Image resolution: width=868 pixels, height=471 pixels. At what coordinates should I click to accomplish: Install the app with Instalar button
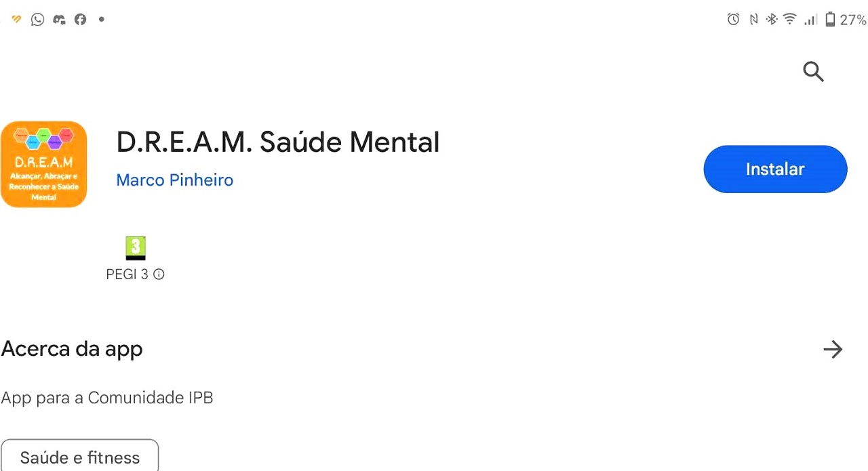pyautogui.click(x=775, y=169)
